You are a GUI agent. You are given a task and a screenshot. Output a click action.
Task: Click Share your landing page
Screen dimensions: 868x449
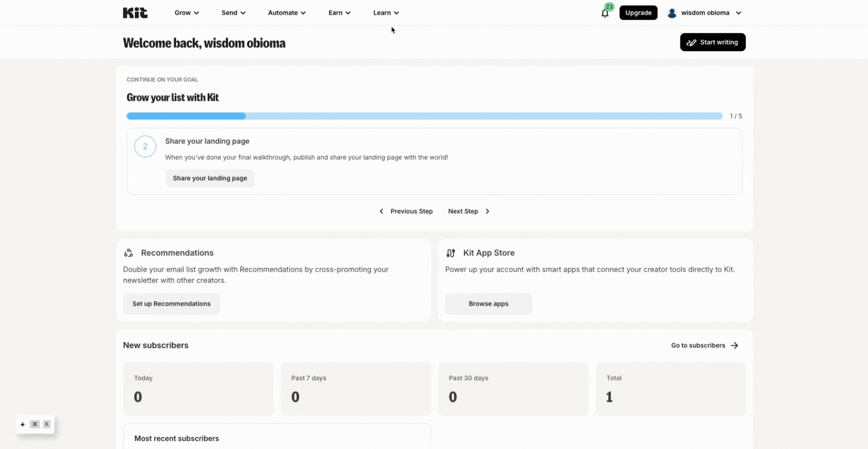click(210, 178)
